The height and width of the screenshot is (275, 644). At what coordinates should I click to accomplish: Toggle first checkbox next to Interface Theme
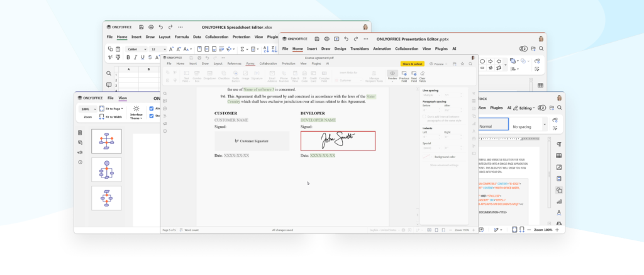(152, 108)
